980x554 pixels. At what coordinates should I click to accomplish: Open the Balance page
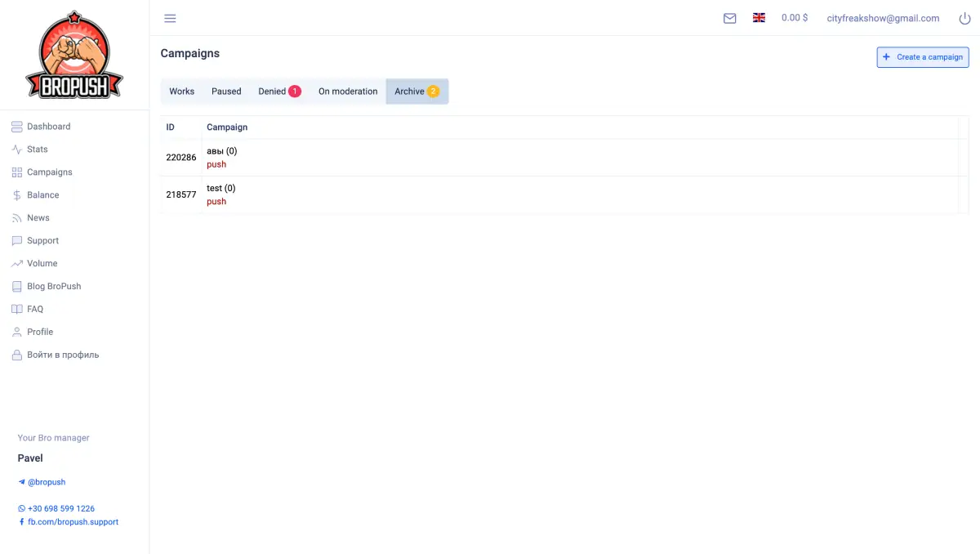[44, 194]
